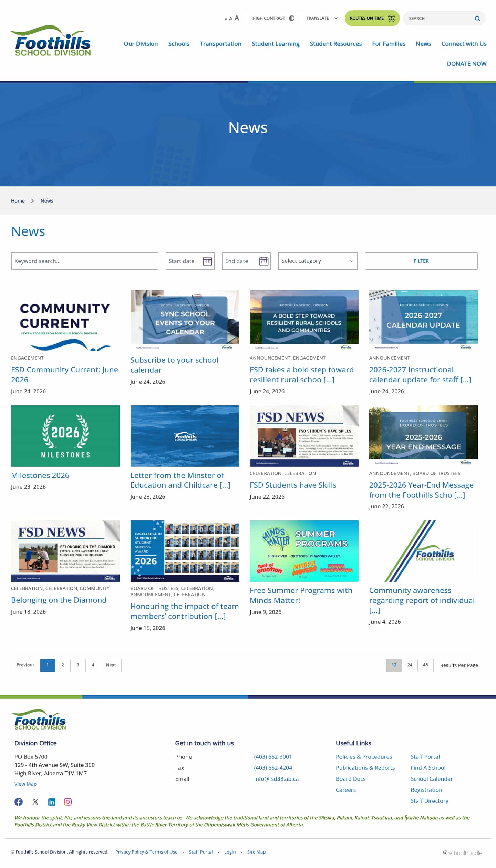
Task: Open the For Families menu
Action: coord(389,44)
